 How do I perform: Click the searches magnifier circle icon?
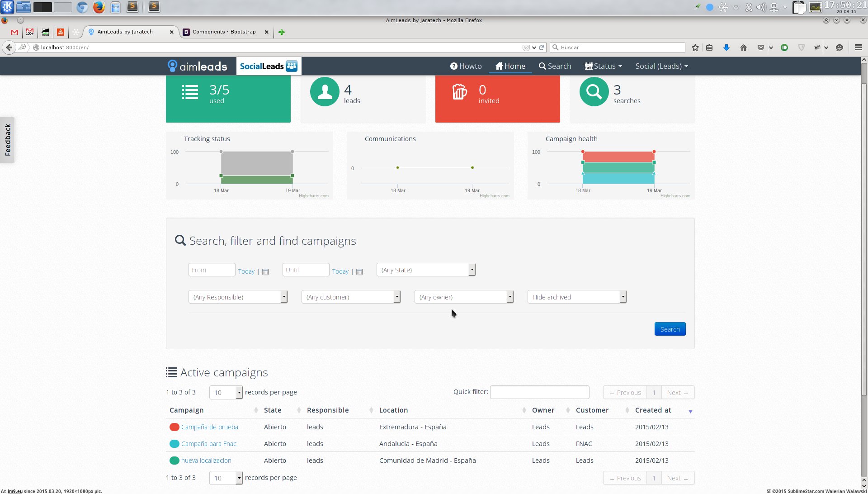pos(594,91)
